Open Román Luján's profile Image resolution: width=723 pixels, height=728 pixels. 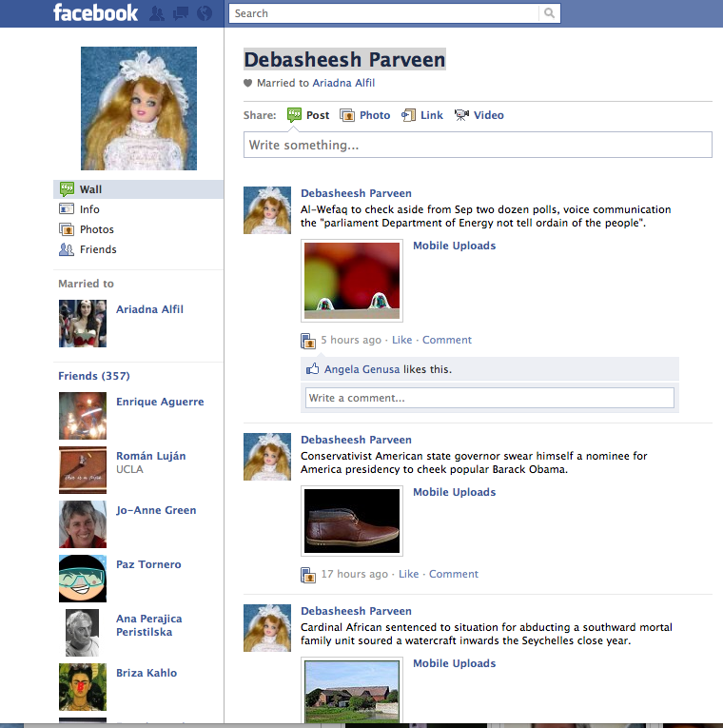[x=151, y=456]
